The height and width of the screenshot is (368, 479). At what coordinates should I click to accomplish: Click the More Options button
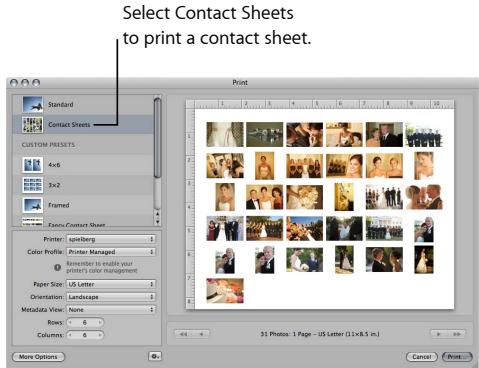pyautogui.click(x=38, y=357)
